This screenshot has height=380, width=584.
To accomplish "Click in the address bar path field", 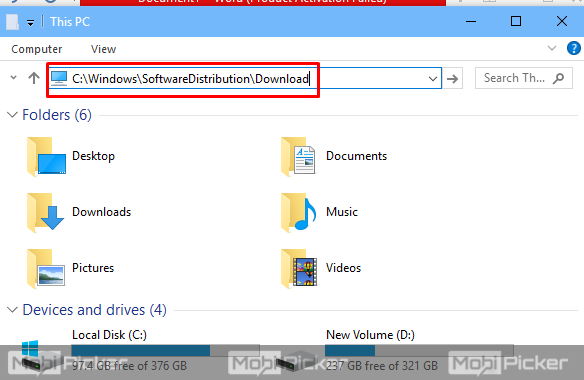I will click(x=246, y=79).
